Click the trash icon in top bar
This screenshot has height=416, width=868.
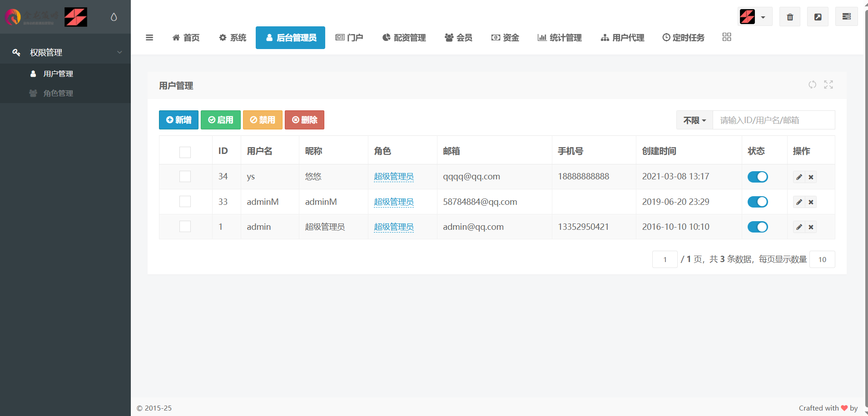click(790, 17)
